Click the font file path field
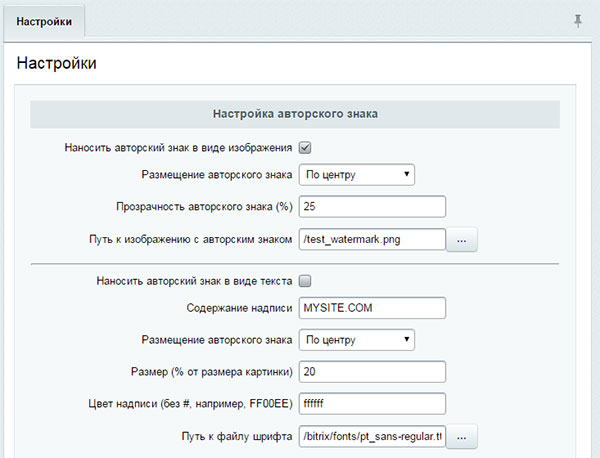 tap(371, 436)
